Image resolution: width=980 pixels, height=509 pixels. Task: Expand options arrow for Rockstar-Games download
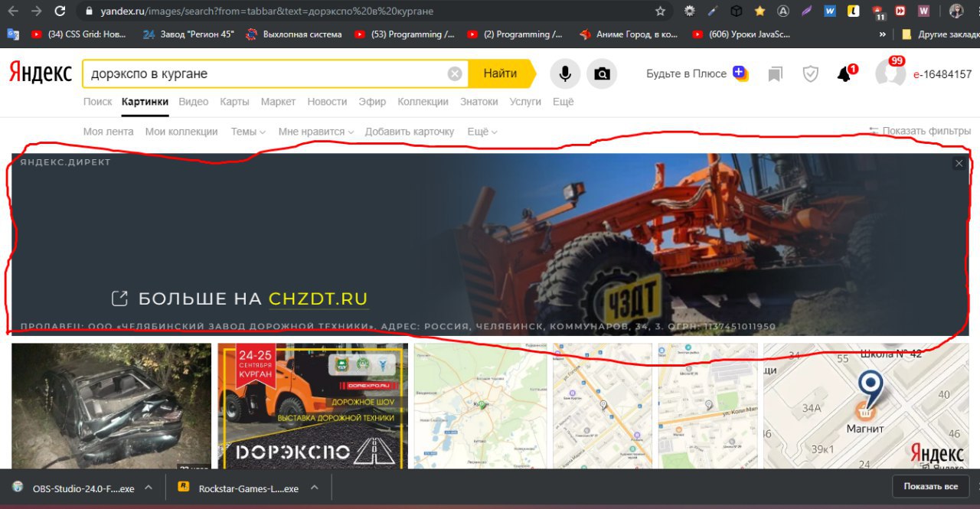tap(313, 488)
